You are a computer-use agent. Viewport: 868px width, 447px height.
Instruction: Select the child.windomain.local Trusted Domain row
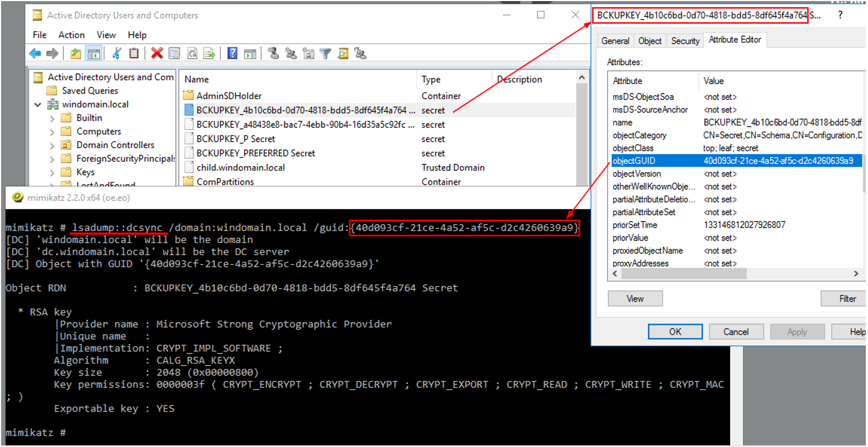coord(378,167)
